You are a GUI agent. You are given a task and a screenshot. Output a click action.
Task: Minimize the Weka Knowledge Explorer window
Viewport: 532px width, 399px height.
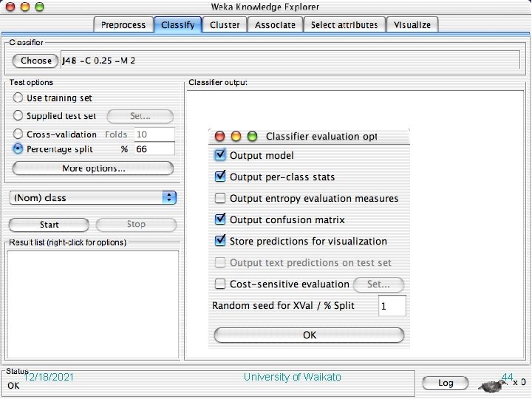[x=25, y=7]
